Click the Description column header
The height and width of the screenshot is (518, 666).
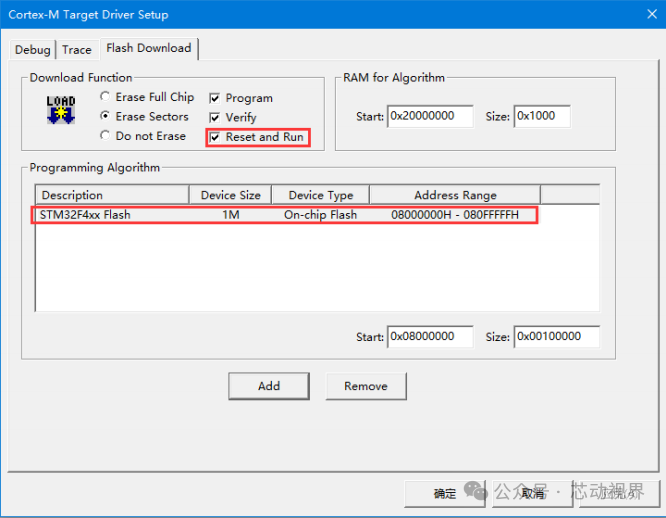coord(112,195)
